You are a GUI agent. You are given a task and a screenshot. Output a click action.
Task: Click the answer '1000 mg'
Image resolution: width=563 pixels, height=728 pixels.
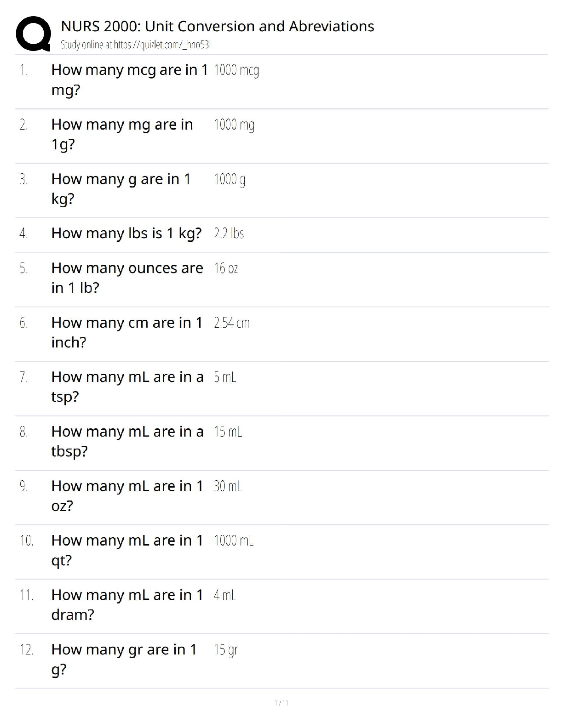coord(234,125)
